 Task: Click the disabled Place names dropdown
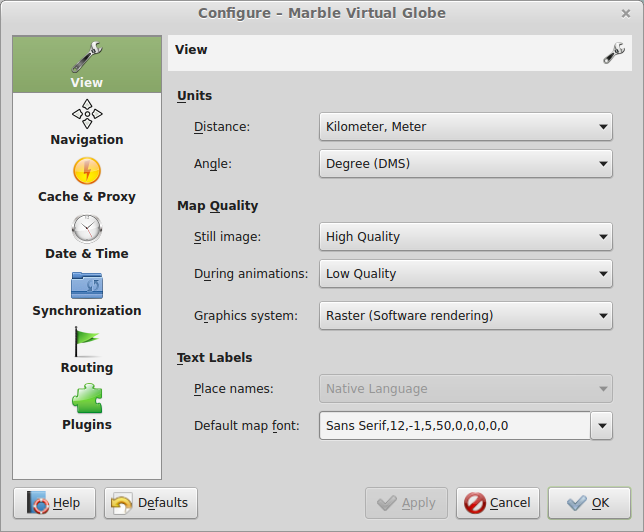tap(466, 389)
